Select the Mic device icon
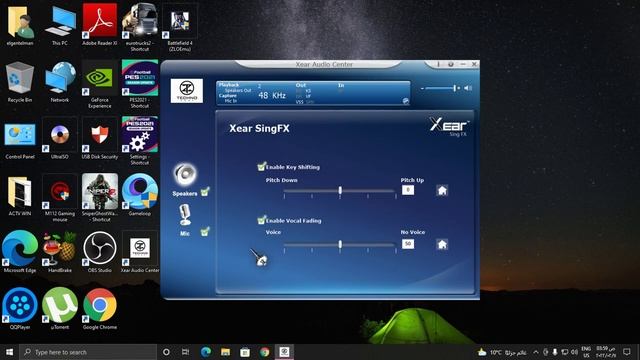 click(185, 215)
